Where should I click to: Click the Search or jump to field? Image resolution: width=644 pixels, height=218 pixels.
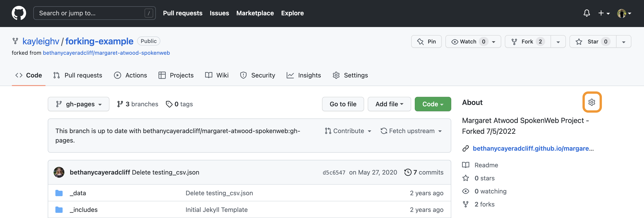(x=94, y=13)
